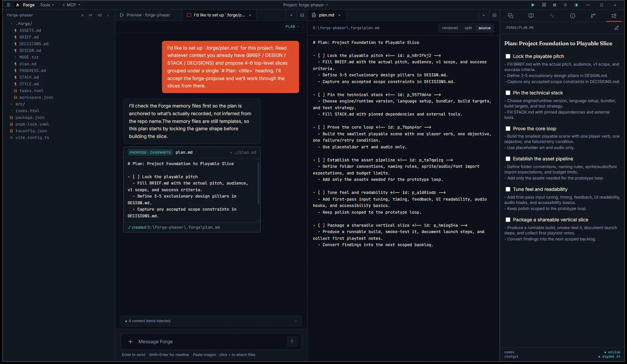Click the Forge anvil logo icon
This screenshot has width=627, height=364.
(x=17, y=5)
